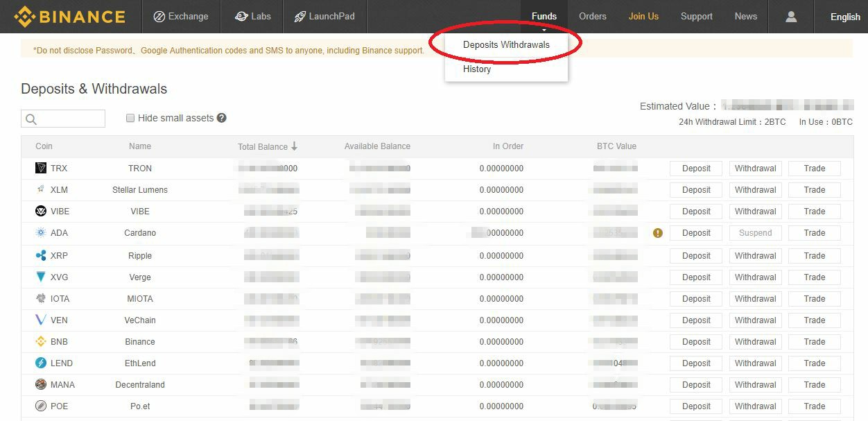This screenshot has width=868, height=421.
Task: Click the MANA coin icon
Action: point(41,384)
